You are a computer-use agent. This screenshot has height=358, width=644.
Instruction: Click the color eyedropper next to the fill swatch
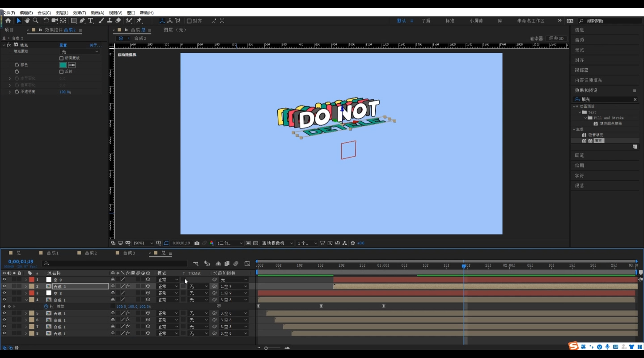(72, 65)
